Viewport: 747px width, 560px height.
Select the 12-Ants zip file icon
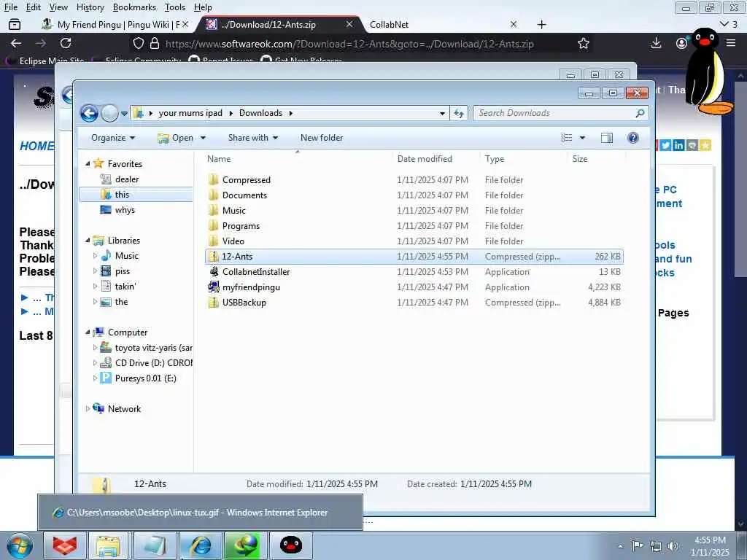[x=214, y=257]
